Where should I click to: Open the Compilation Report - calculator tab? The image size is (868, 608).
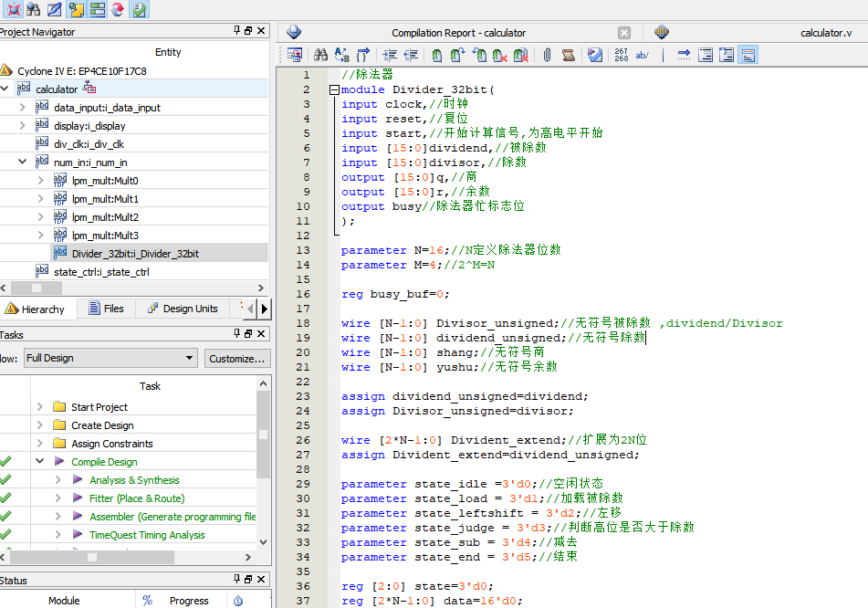point(458,33)
